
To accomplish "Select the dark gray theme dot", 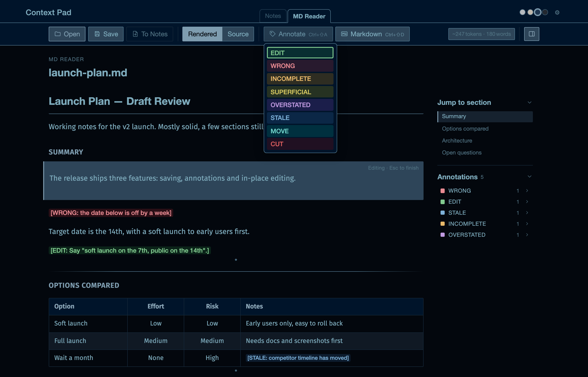I will point(545,12).
